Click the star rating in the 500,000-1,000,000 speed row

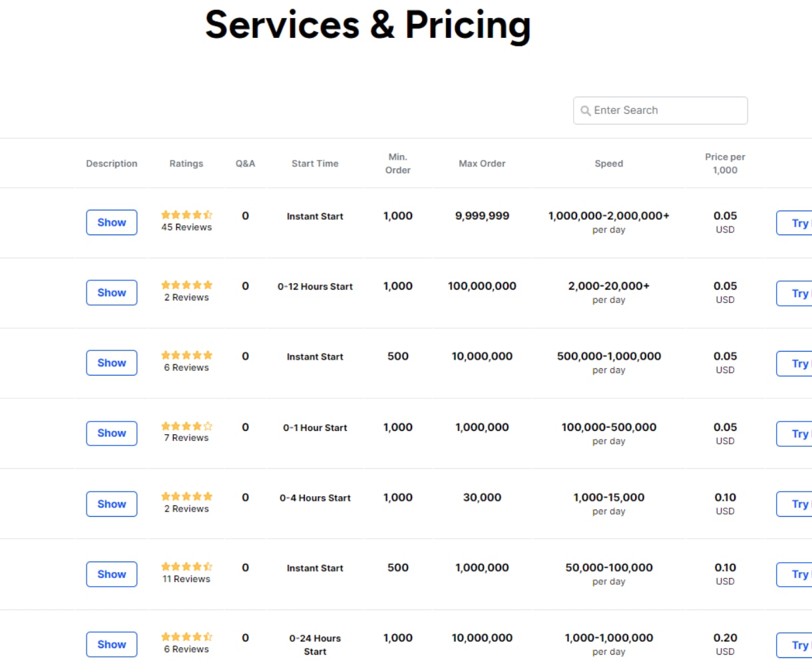coord(186,355)
